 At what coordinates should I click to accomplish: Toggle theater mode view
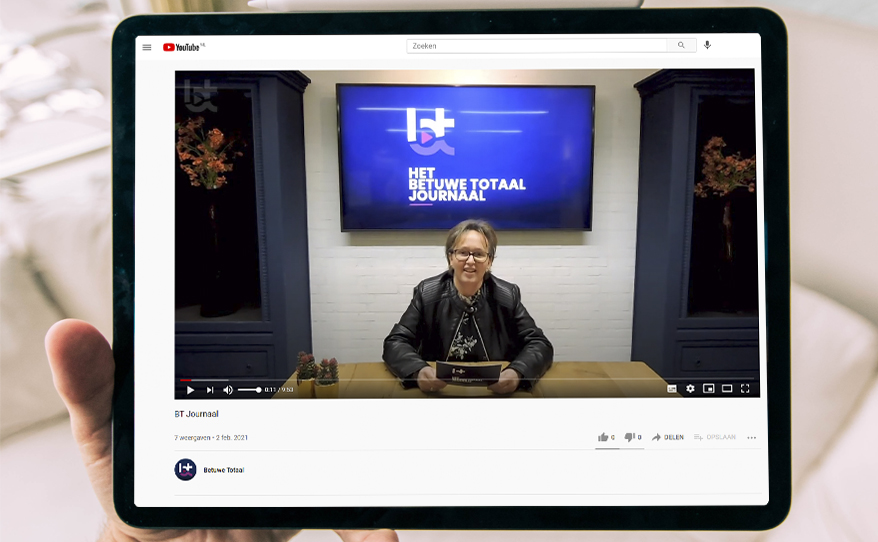tap(727, 389)
